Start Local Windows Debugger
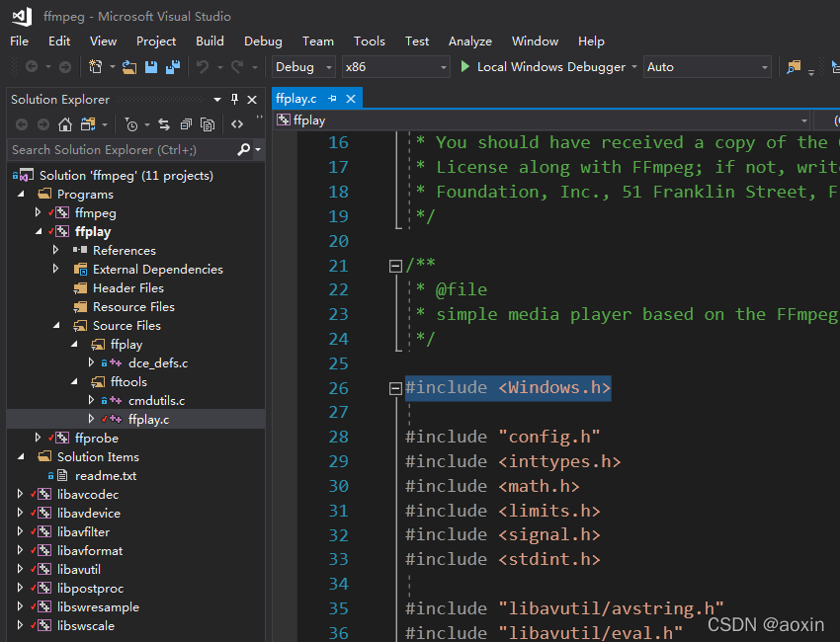 (545, 67)
